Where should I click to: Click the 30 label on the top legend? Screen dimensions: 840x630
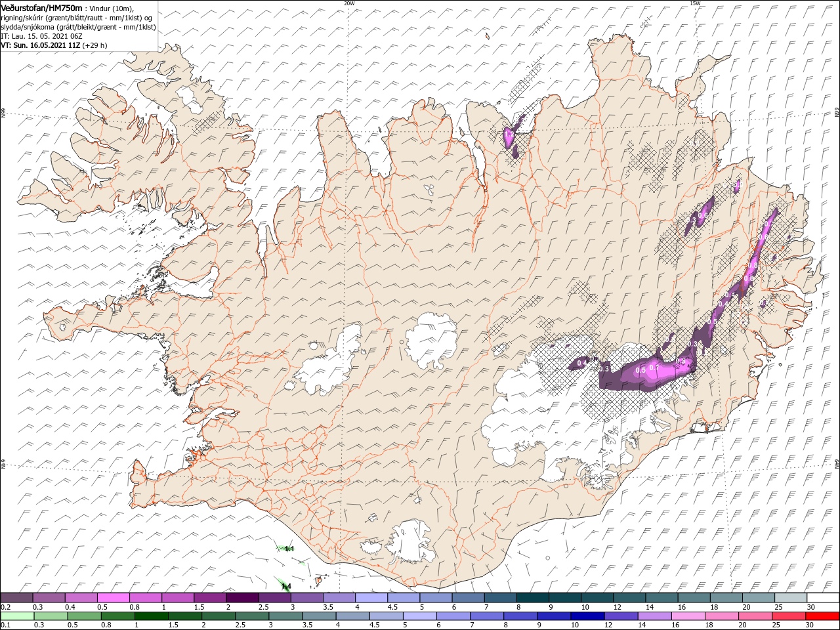(812, 607)
